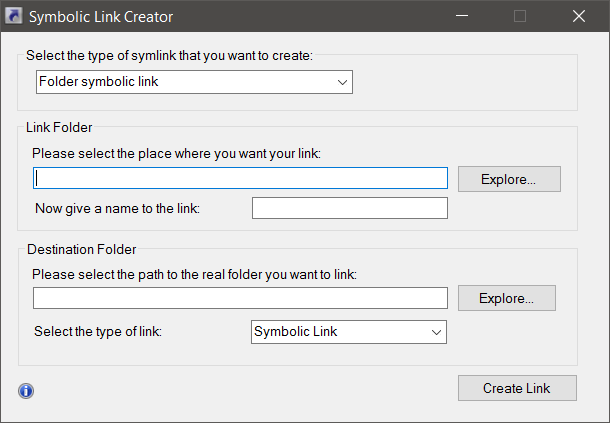Click 'Please select the place where you want your link:' text

click(x=176, y=153)
